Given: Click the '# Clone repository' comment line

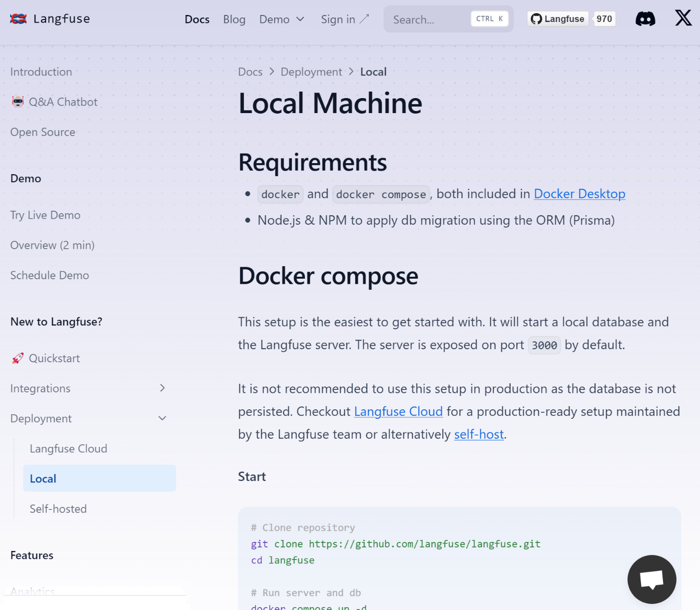Looking at the screenshot, I should click(x=303, y=527).
